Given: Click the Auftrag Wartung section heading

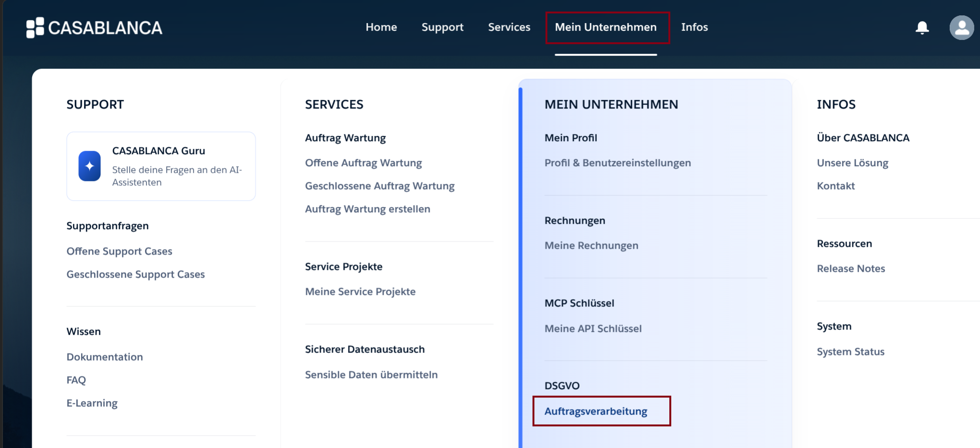Looking at the screenshot, I should (345, 138).
